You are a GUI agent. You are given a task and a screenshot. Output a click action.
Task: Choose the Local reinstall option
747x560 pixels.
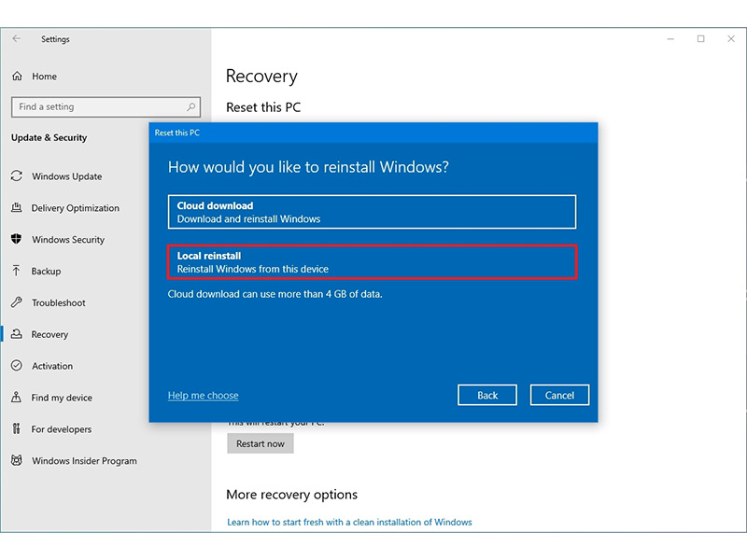click(372, 262)
